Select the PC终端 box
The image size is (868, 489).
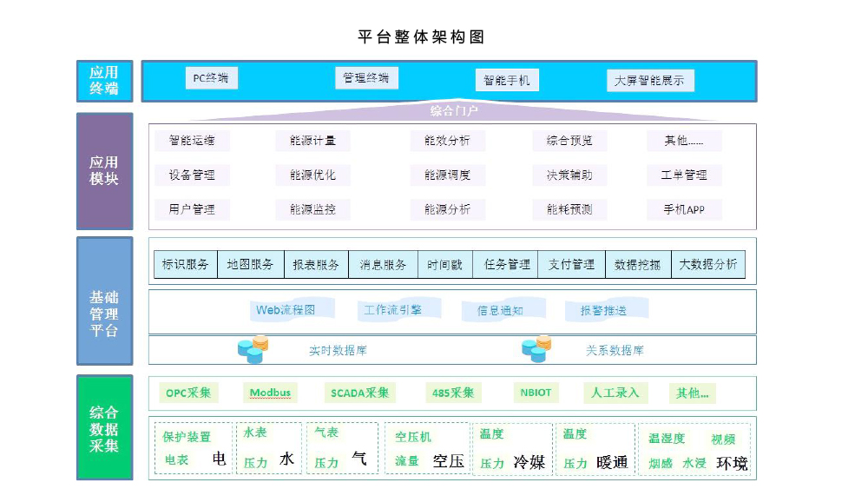coord(211,78)
